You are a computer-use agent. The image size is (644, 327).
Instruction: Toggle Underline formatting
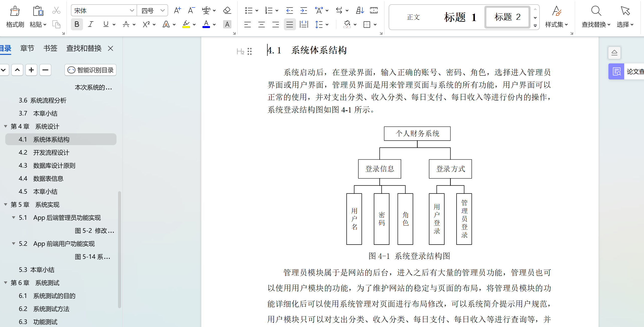[x=106, y=24]
